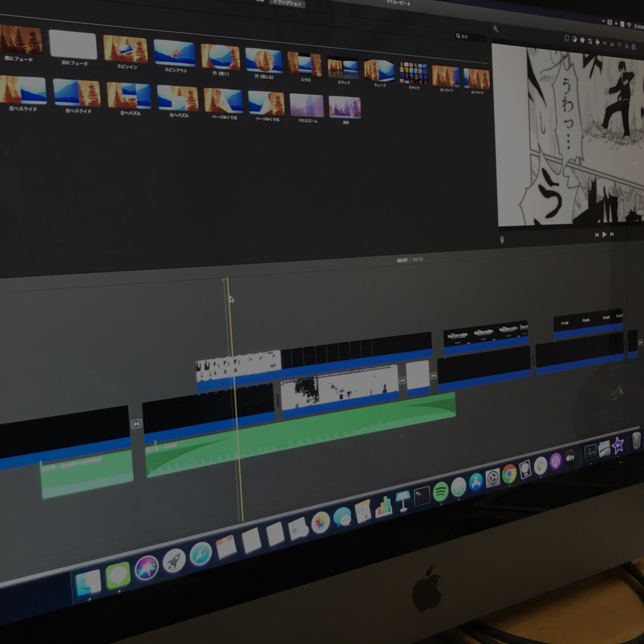Screen dimensions: 644x644
Task: Open Finder from the Dock
Action: [88, 582]
